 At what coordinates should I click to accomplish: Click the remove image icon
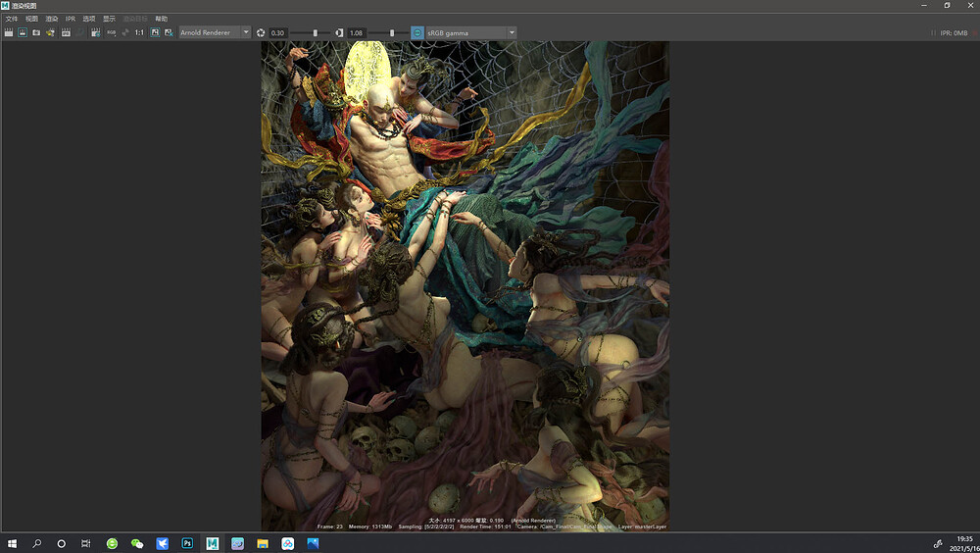point(169,32)
